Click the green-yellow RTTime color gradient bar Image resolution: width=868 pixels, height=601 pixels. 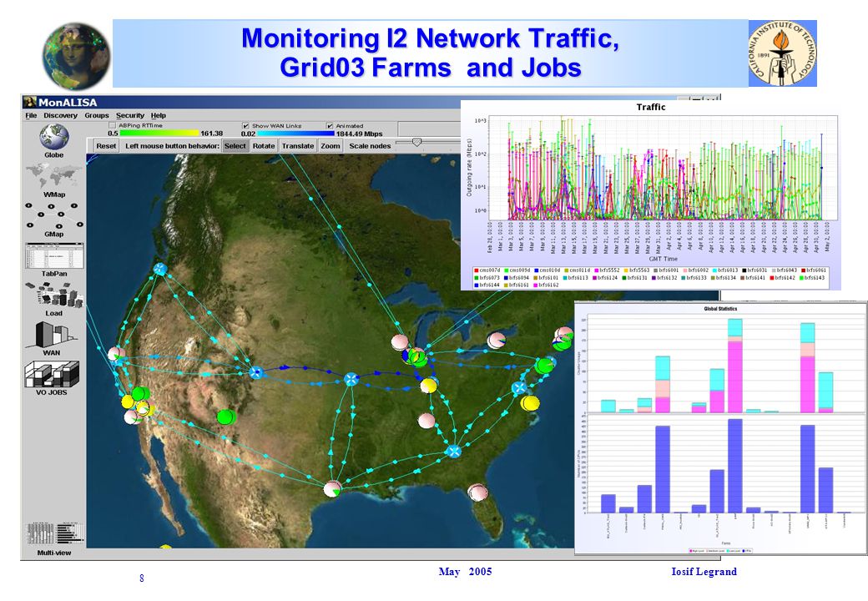tap(159, 134)
